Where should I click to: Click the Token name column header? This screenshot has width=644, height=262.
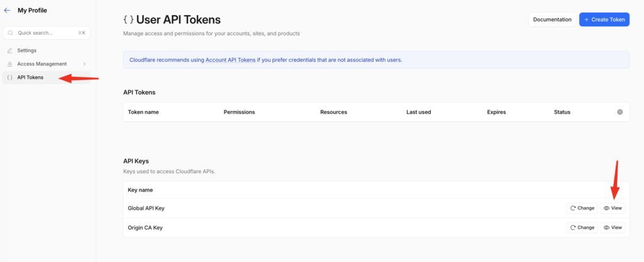(x=143, y=112)
